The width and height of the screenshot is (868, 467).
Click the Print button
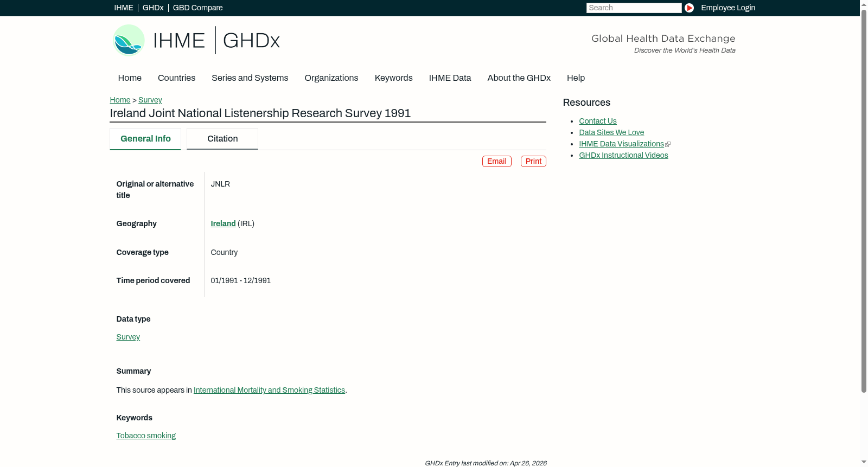[533, 162]
